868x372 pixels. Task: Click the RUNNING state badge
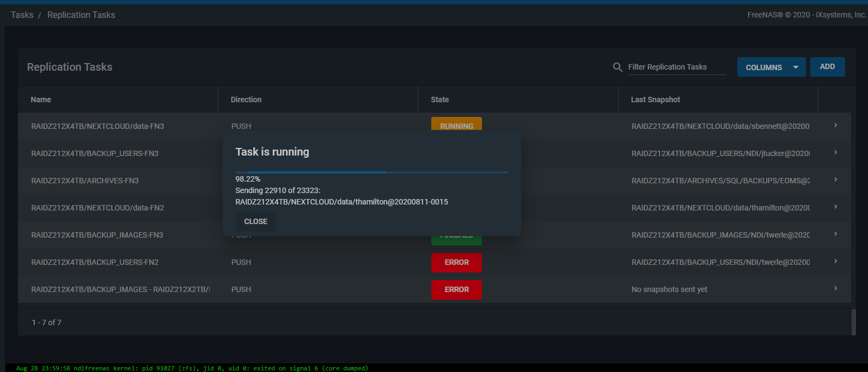[456, 124]
